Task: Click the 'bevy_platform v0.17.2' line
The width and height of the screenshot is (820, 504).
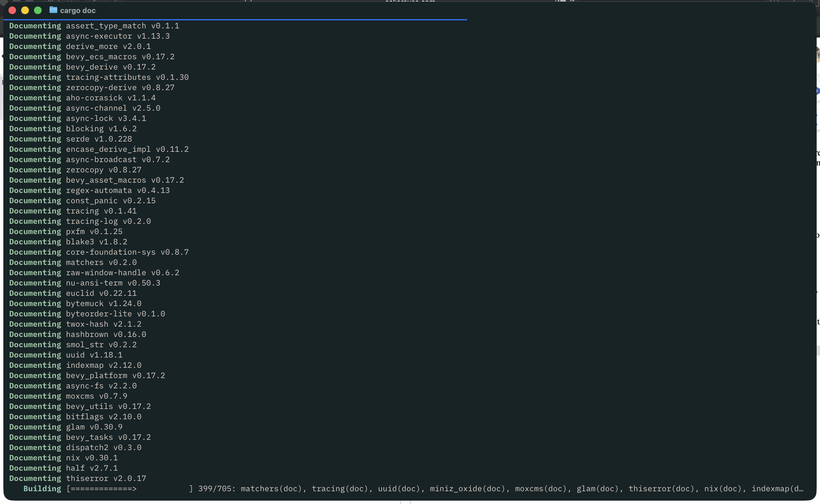Action: (115, 376)
